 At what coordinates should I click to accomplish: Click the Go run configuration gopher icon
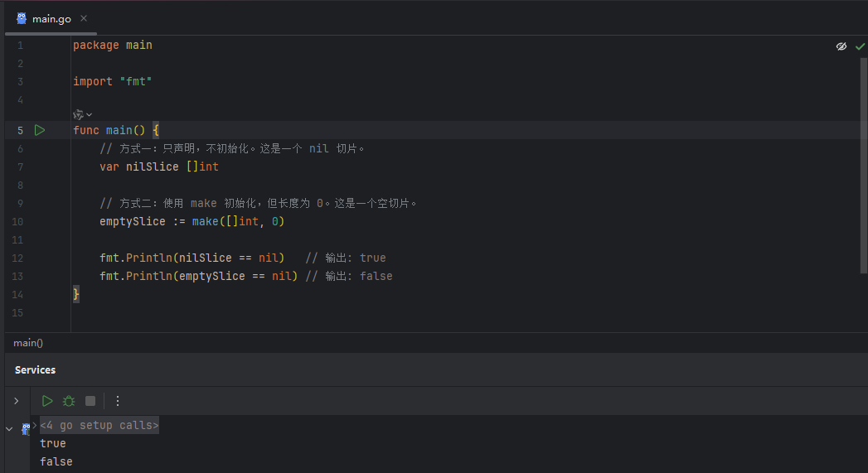coord(26,429)
